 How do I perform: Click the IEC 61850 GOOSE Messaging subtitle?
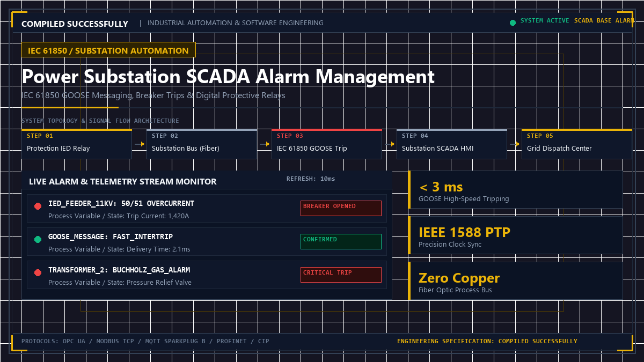(153, 95)
